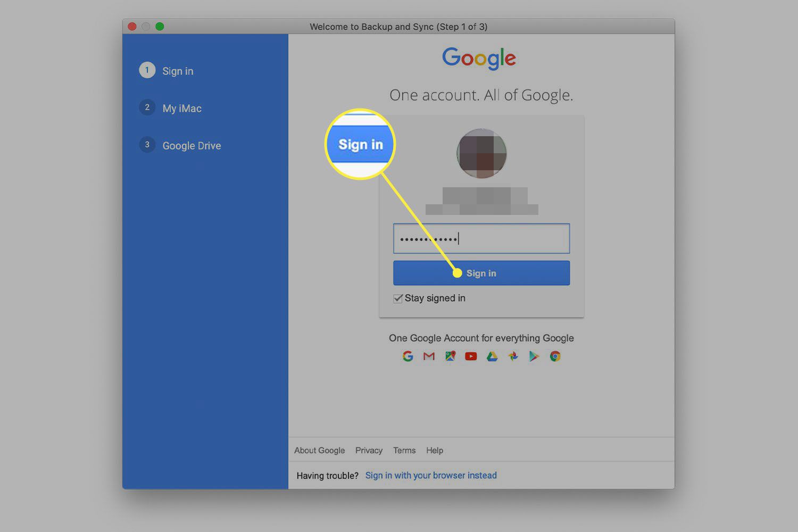Click the YouTube play icon
798x532 pixels.
[x=471, y=356]
